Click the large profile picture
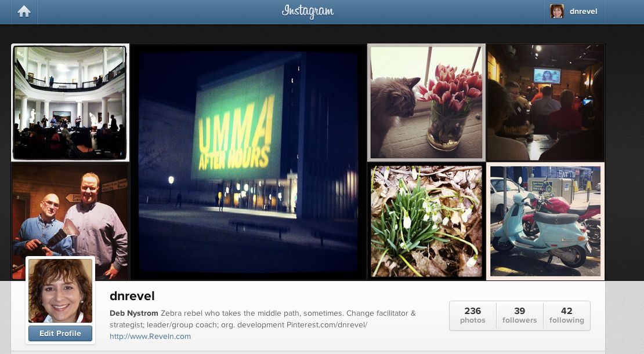644x354 pixels. coord(60,290)
